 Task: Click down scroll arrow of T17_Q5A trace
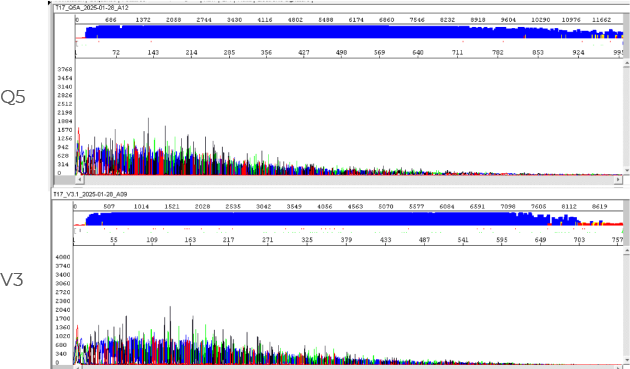626,171
